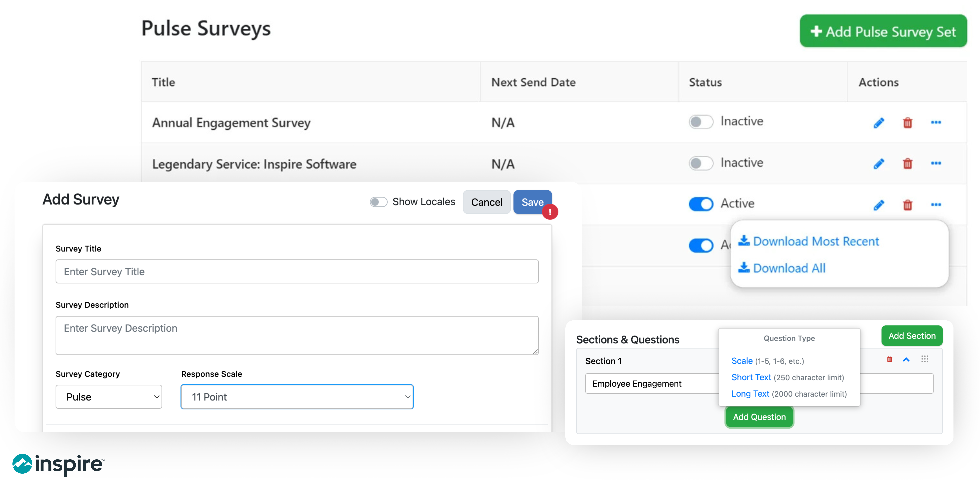980x490 pixels.
Task: Click the edit pencil for Annual Engagement Survey
Action: [879, 122]
